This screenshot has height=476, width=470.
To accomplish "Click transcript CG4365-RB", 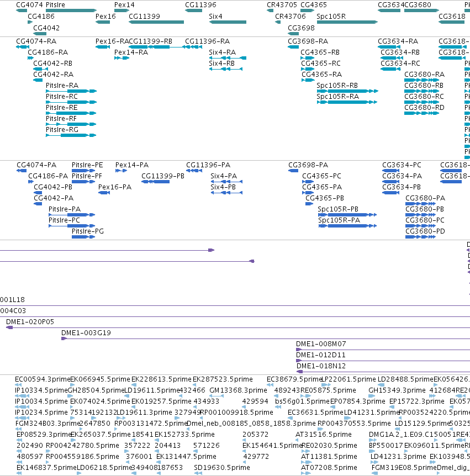I will point(308,58).
